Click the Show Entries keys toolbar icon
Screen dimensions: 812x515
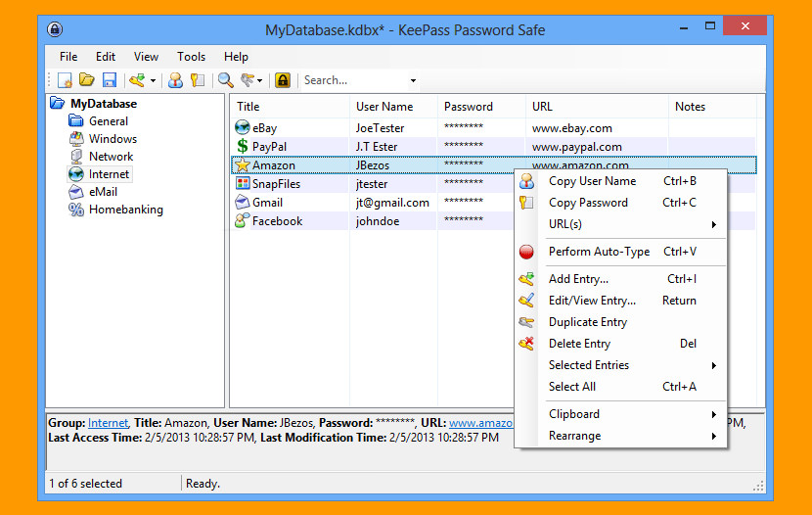(x=248, y=80)
